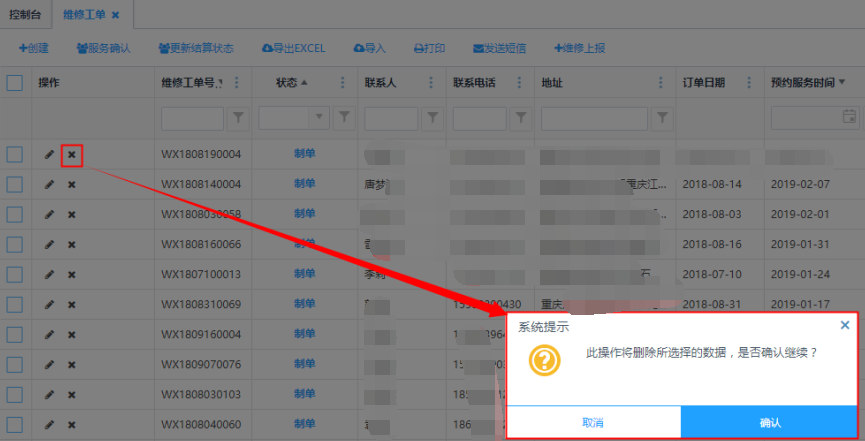The image size is (865, 441).
Task: Expand the 状态 filter dropdown
Action: click(320, 118)
